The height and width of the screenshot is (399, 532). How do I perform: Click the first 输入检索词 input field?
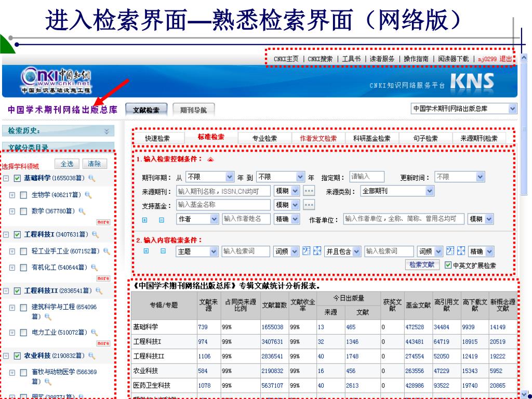[246, 251]
